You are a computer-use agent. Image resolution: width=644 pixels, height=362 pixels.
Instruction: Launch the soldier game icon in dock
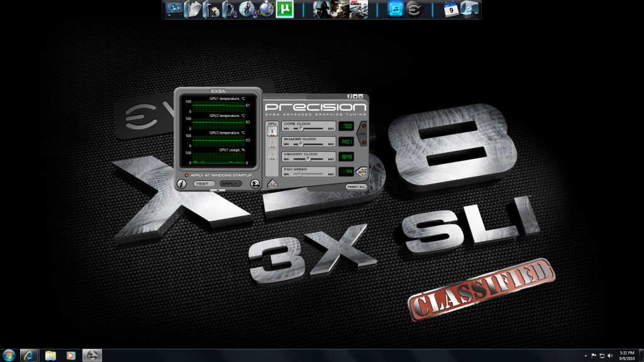[321, 9]
